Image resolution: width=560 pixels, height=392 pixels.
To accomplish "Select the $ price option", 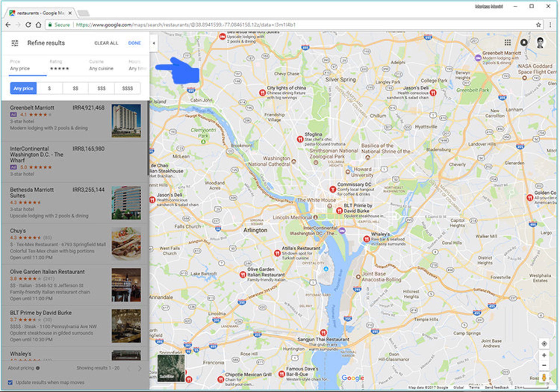I will click(49, 88).
